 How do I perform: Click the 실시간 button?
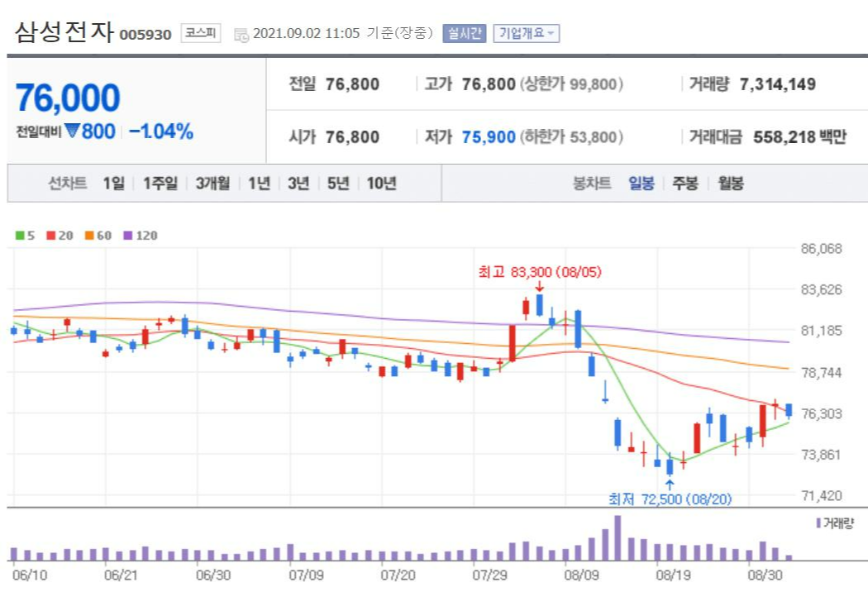[464, 34]
